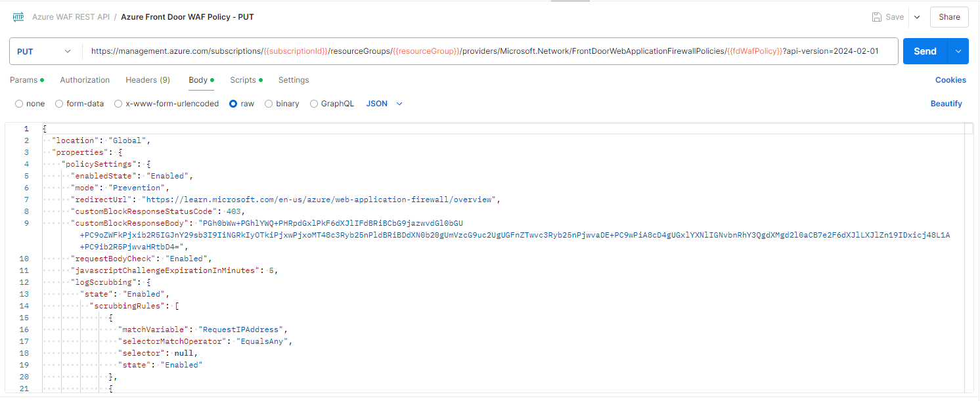
Task: Click the Share button
Action: tap(949, 17)
